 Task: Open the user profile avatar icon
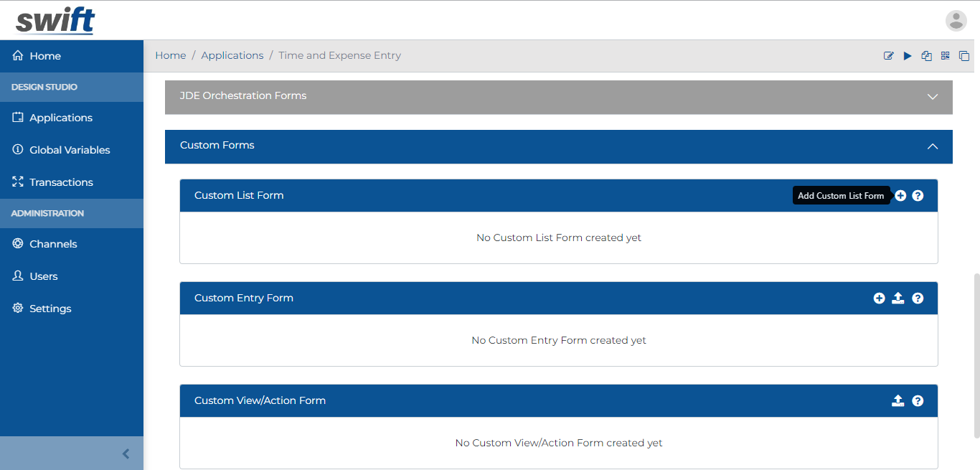pos(956,20)
